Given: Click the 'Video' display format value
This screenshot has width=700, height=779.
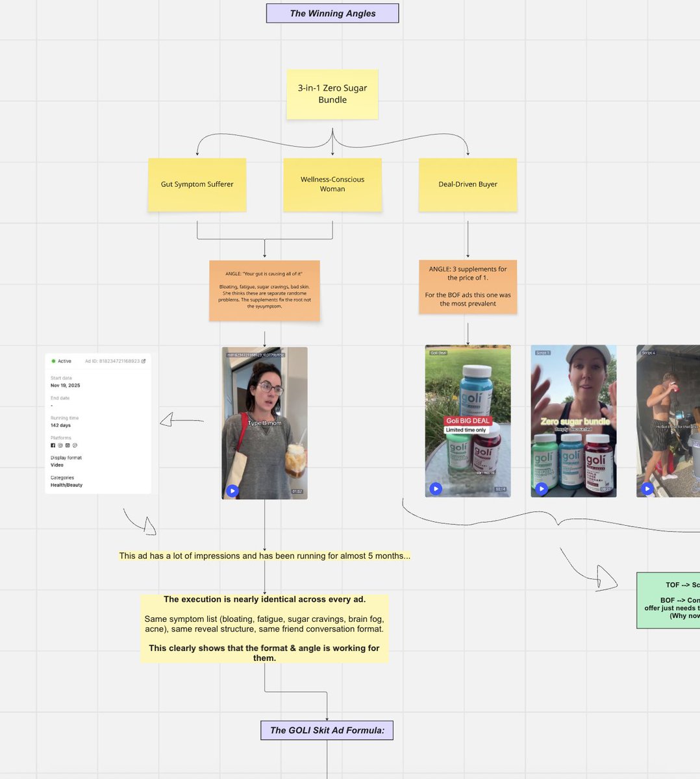Looking at the screenshot, I should click(x=57, y=465).
